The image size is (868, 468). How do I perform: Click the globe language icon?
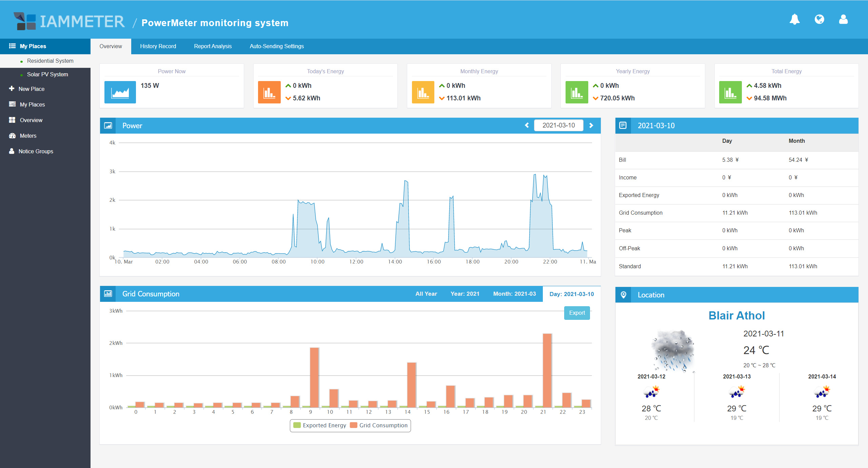point(819,20)
